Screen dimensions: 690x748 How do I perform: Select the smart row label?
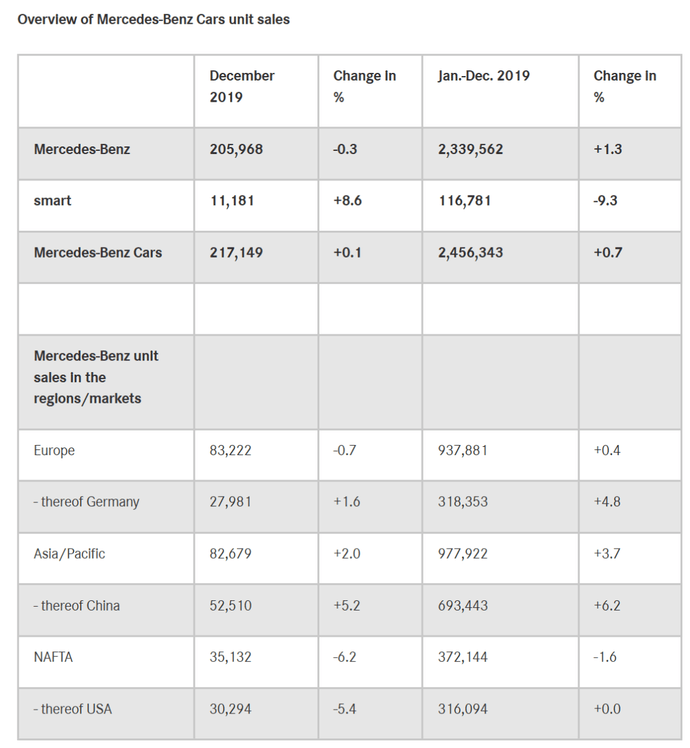click(52, 200)
